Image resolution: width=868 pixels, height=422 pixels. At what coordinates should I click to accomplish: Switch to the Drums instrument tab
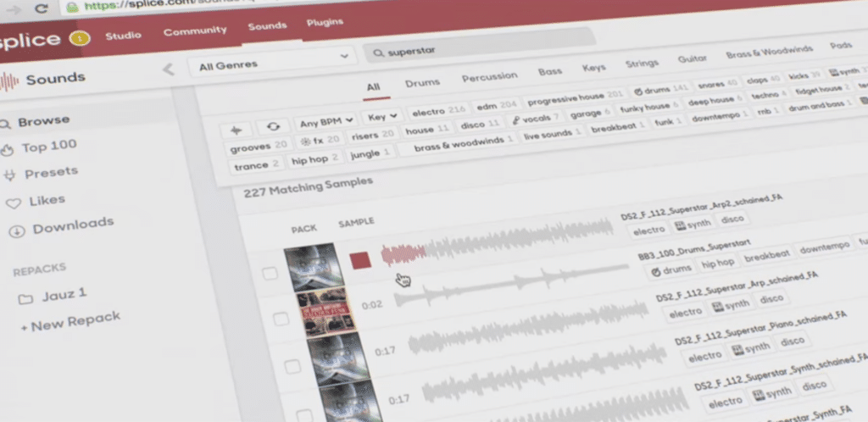click(422, 83)
